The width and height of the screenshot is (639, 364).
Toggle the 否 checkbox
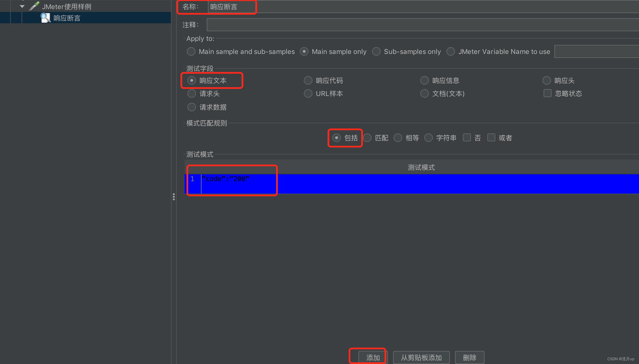pos(467,137)
